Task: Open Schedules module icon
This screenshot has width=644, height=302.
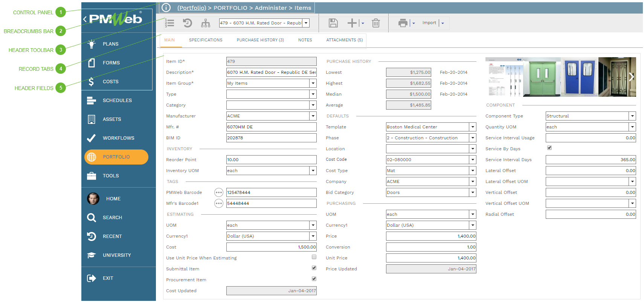Action: point(92,101)
